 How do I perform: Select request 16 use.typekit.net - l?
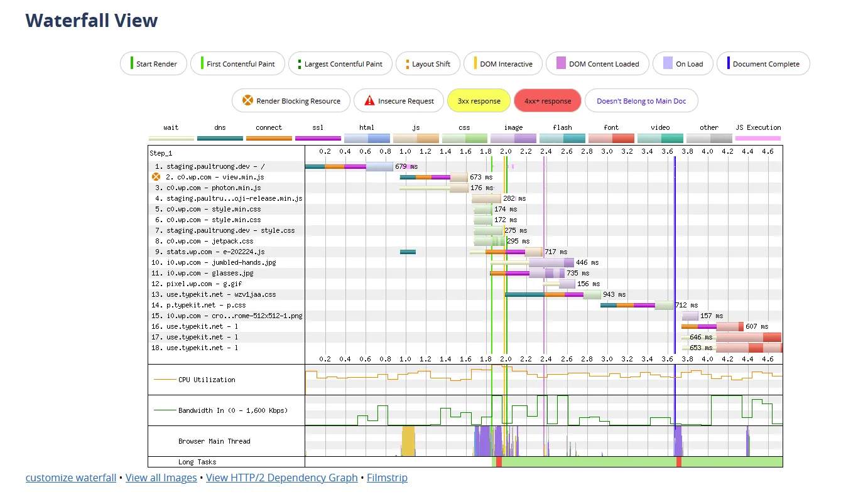195,326
